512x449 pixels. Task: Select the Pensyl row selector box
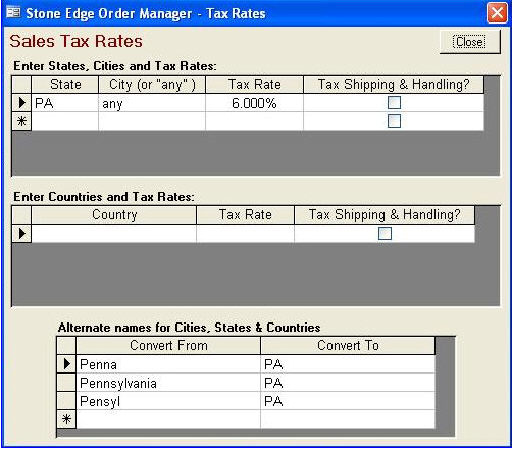pos(66,401)
